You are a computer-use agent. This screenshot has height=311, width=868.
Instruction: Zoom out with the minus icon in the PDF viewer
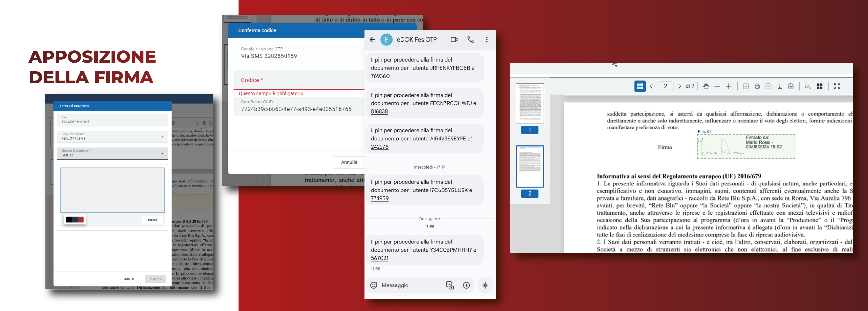click(x=717, y=87)
